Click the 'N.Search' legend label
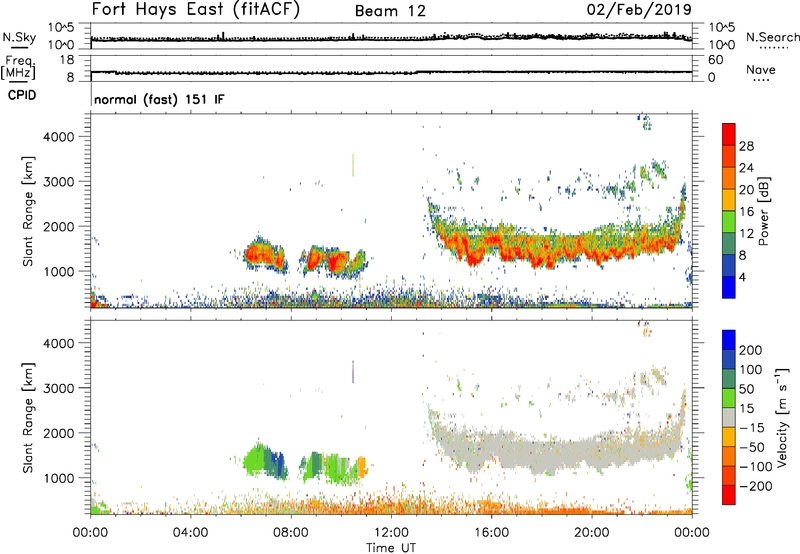The height and width of the screenshot is (554, 800). [772, 37]
